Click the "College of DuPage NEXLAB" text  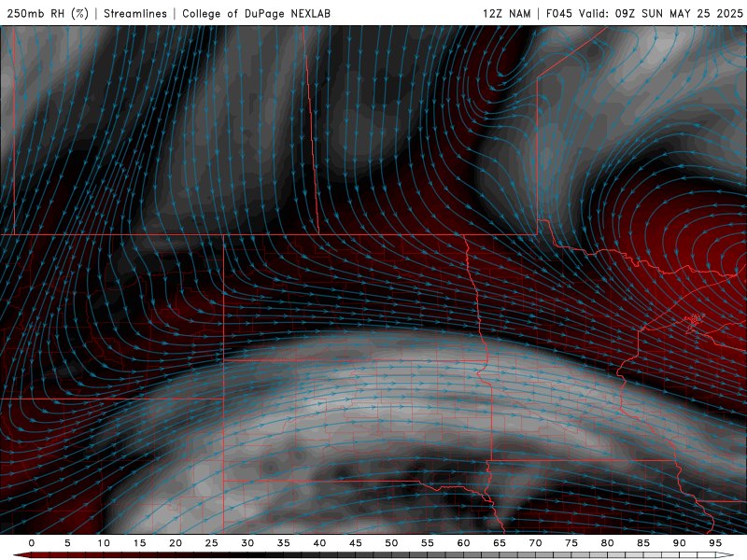coord(256,14)
